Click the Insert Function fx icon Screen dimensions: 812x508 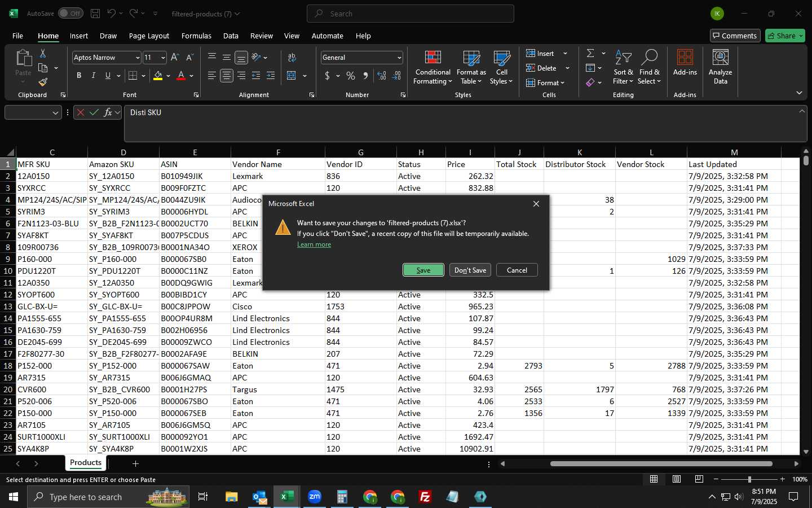108,112
